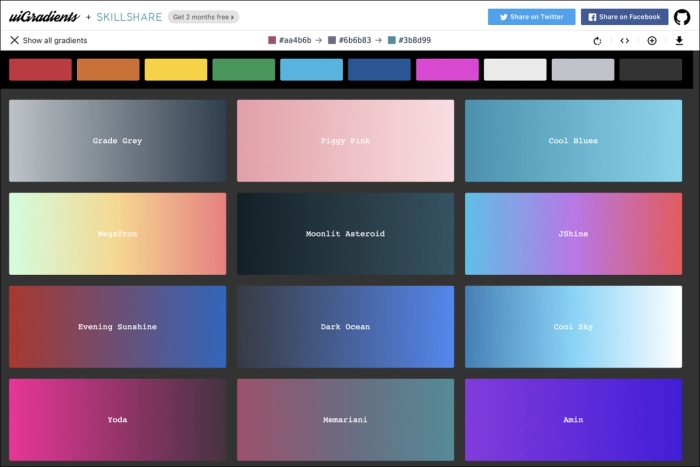Click the #aa4b6b hex code text
The height and width of the screenshot is (467, 700).
tap(295, 40)
